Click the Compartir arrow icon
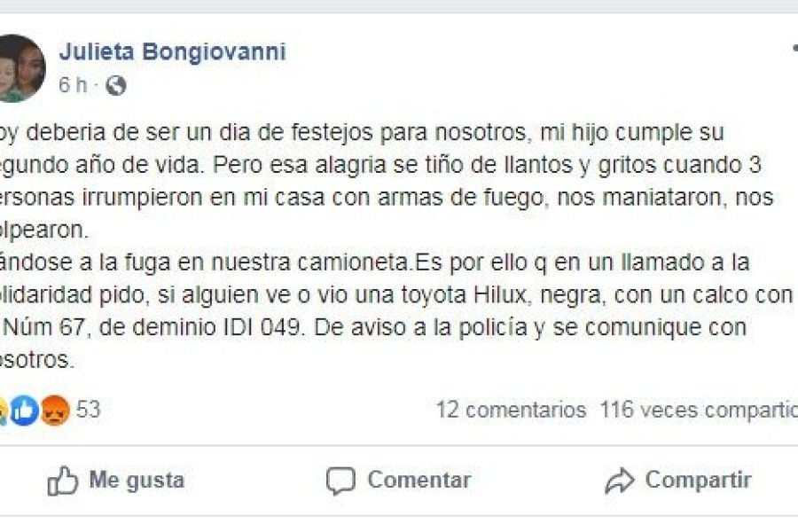This screenshot has height=532, width=798. pyautogui.click(x=620, y=481)
